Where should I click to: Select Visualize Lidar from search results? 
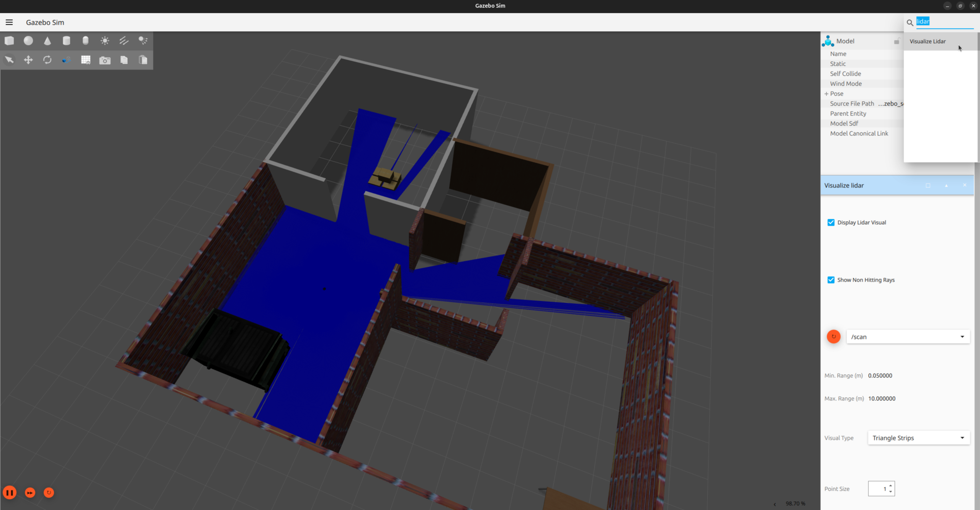[928, 41]
